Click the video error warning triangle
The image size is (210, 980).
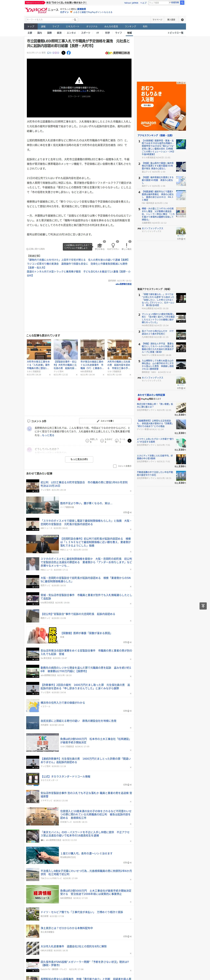(79, 81)
